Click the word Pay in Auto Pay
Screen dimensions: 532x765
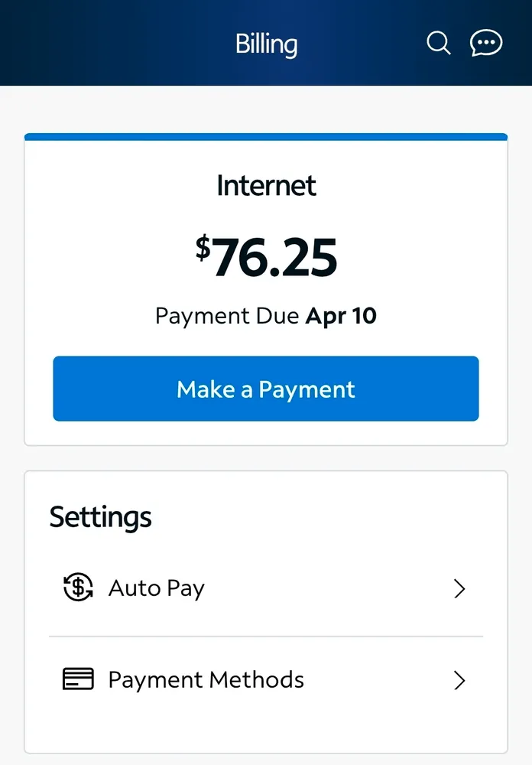[x=187, y=588]
